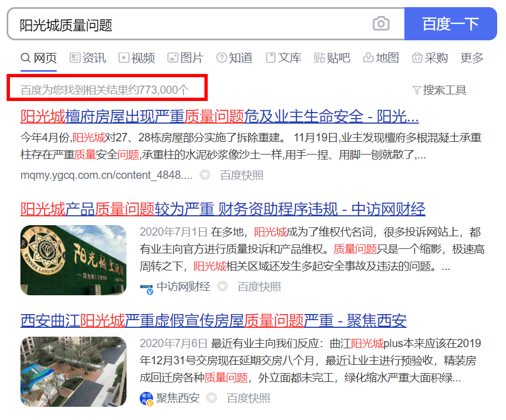Click the 地图 map icon
This screenshot has width=506, height=420.
[x=368, y=58]
